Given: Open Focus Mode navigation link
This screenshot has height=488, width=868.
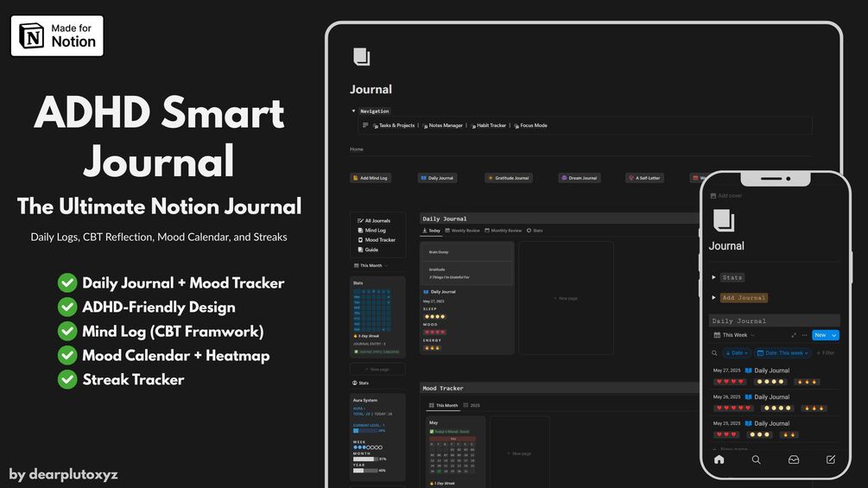Looking at the screenshot, I should point(530,125).
